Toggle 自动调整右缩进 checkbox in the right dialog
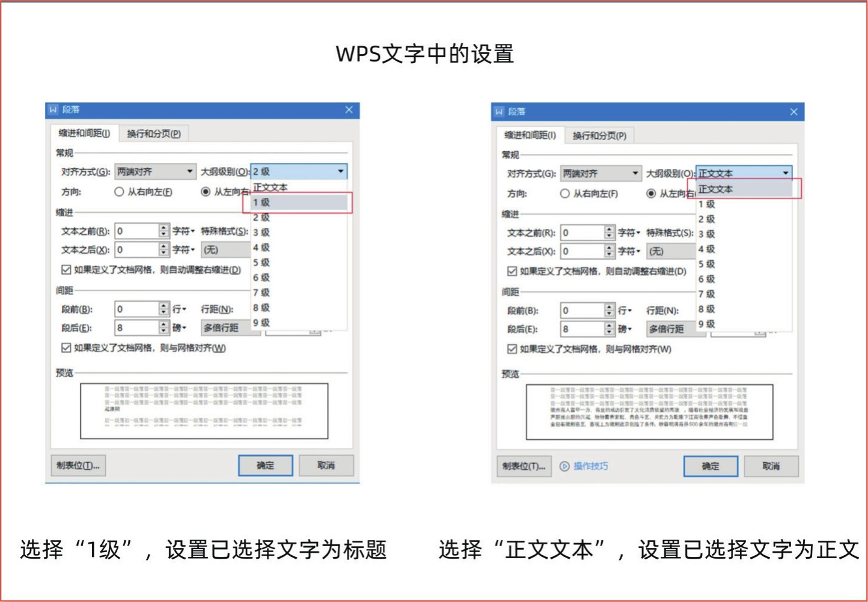Viewport: 868px width, 602px height. (512, 272)
